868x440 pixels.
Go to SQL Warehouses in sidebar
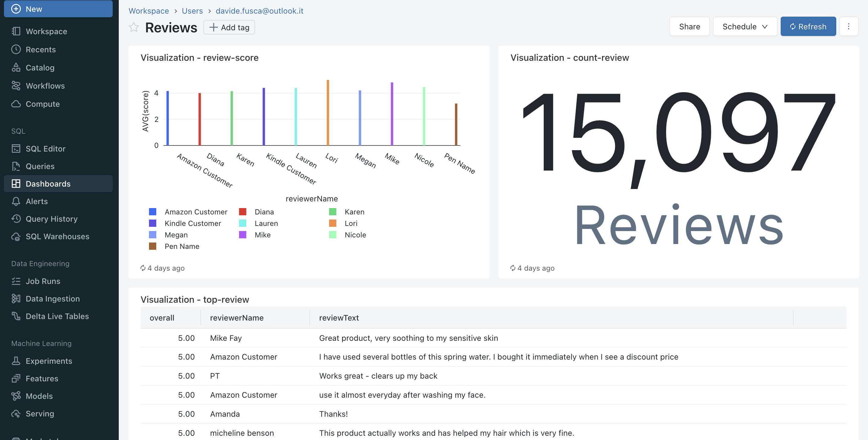(57, 236)
